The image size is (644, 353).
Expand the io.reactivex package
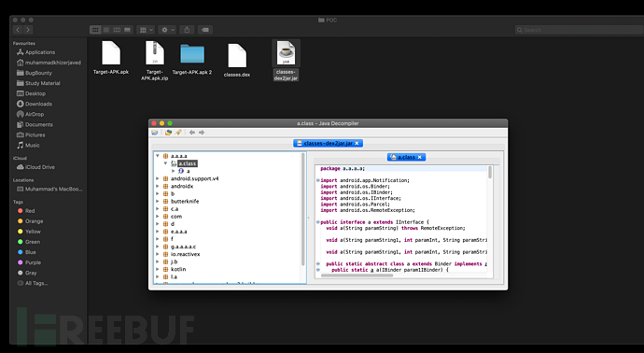click(158, 254)
